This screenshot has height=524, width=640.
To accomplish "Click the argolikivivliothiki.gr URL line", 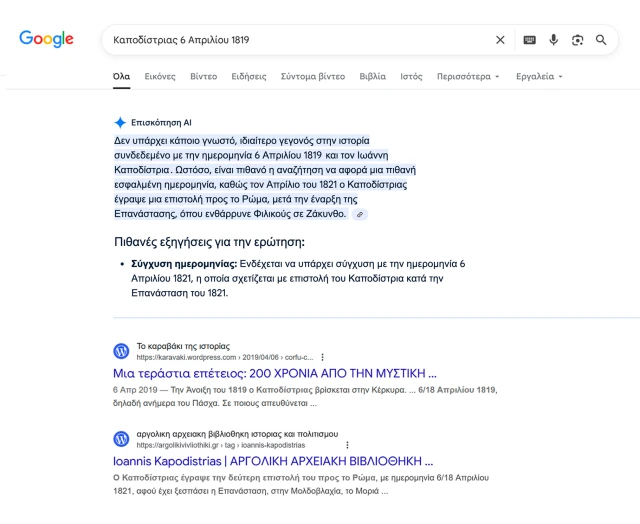I will point(221,445).
